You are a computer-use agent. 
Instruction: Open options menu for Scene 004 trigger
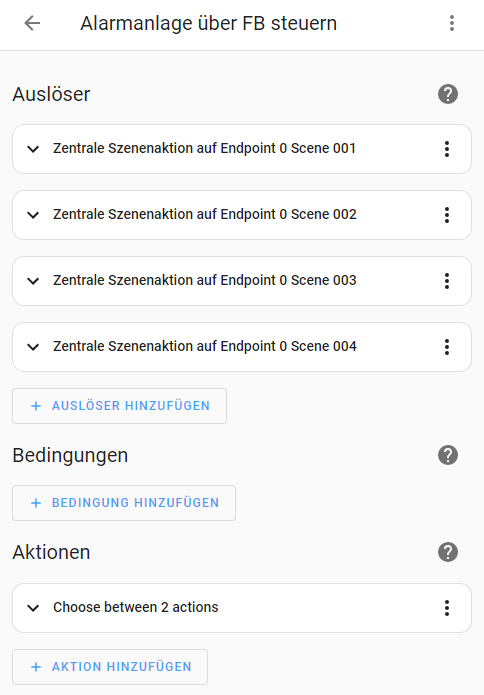tap(447, 347)
